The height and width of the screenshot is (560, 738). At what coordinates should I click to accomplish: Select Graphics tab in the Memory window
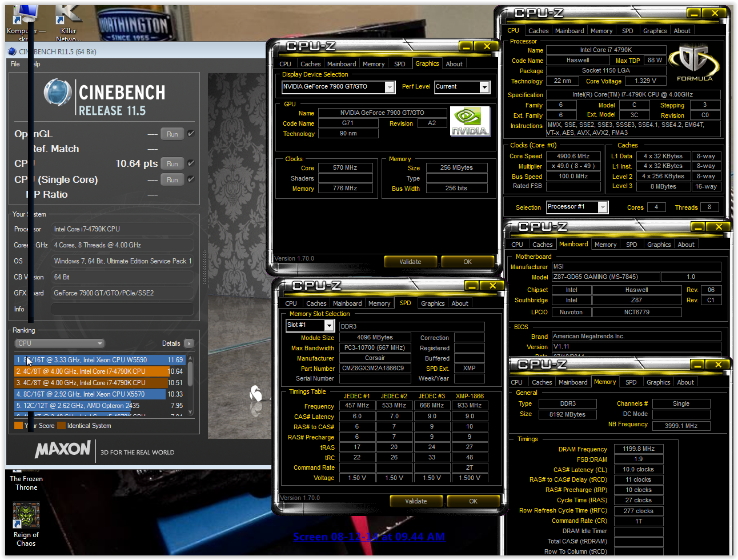658,382
